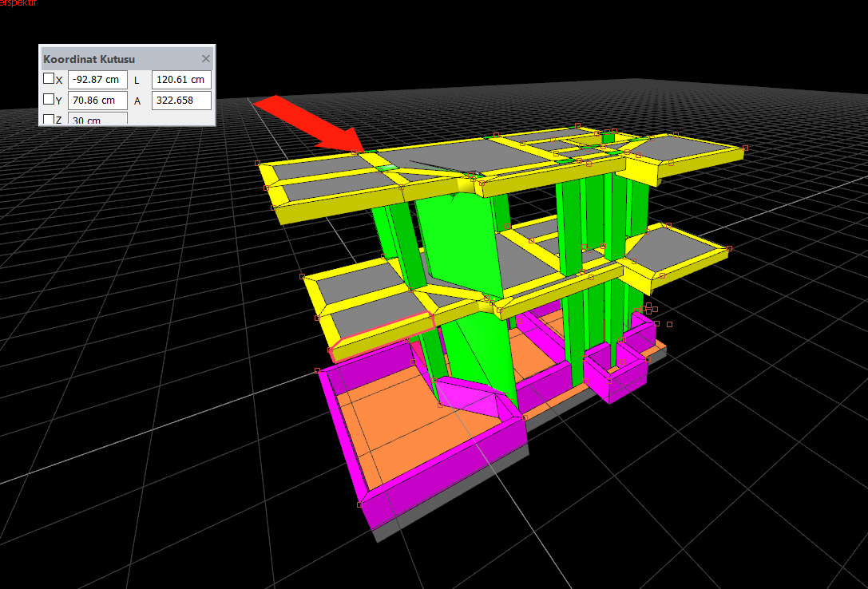This screenshot has width=868, height=589.
Task: Click the X value field showing -92.87 cm
Action: click(97, 80)
